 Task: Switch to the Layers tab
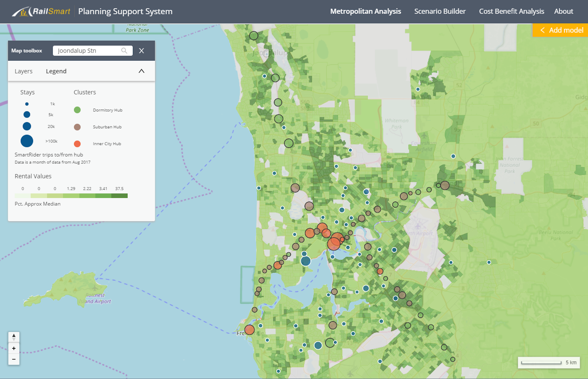tap(24, 71)
